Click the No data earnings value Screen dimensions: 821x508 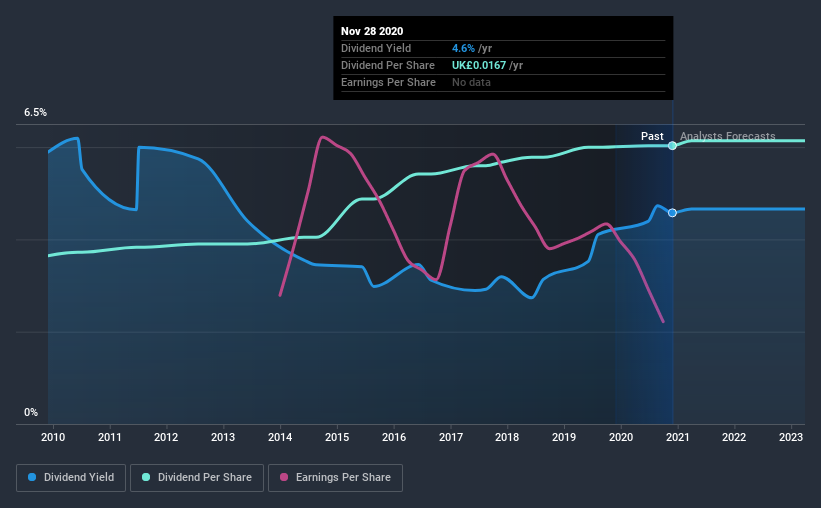click(x=471, y=82)
